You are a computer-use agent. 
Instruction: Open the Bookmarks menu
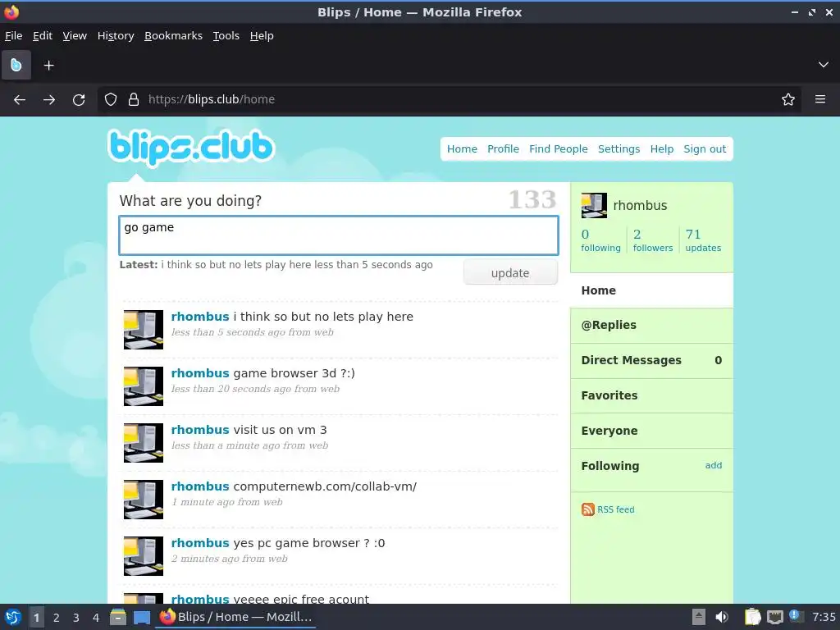pos(174,36)
